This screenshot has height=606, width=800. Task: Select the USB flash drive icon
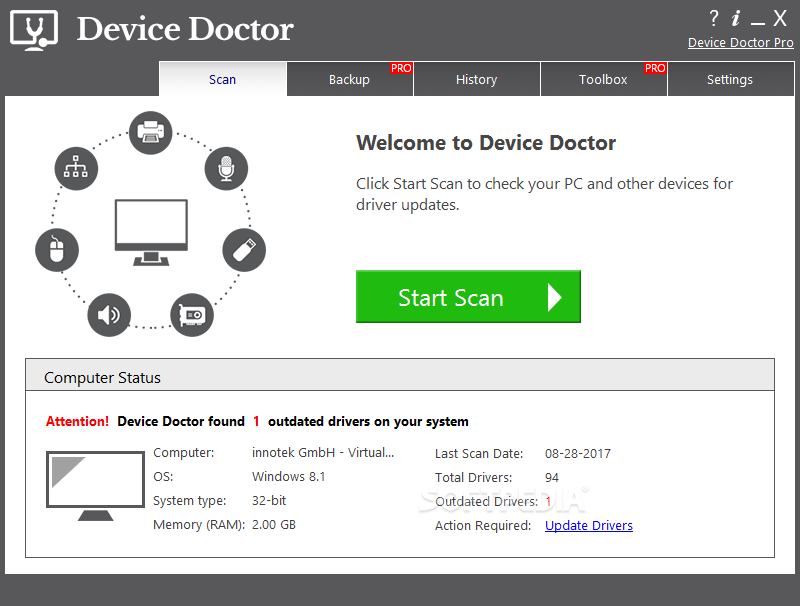[244, 250]
